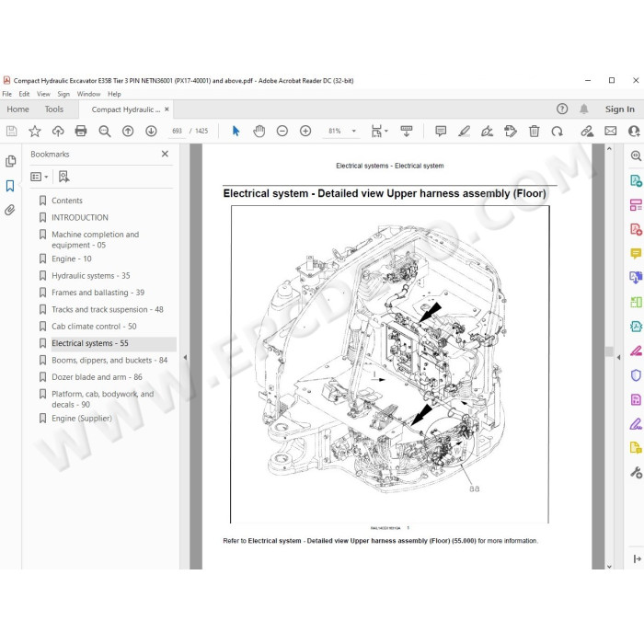Open Page Thumbnails panel icon
This screenshot has width=644, height=644.
[x=11, y=161]
